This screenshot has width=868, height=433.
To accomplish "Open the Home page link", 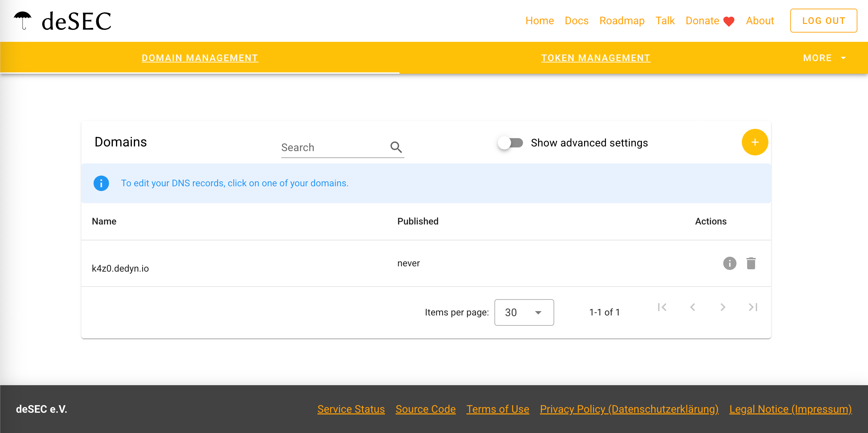I will pos(540,21).
